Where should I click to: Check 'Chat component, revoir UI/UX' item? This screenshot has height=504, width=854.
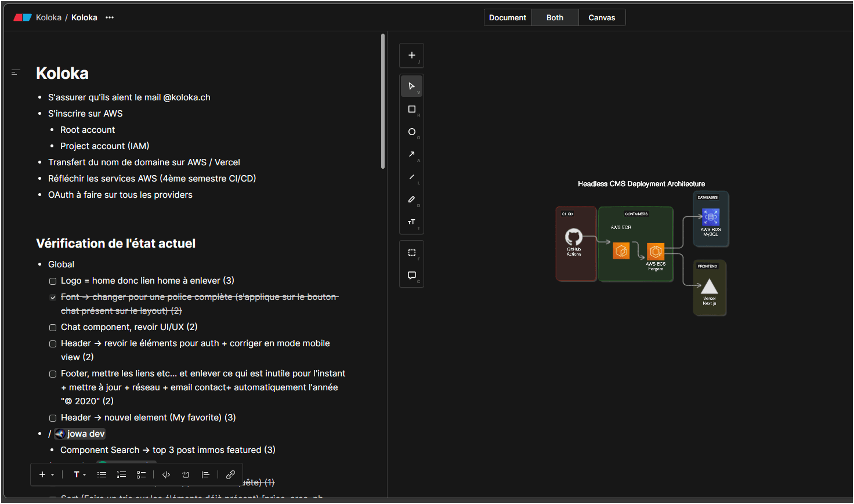click(x=53, y=328)
